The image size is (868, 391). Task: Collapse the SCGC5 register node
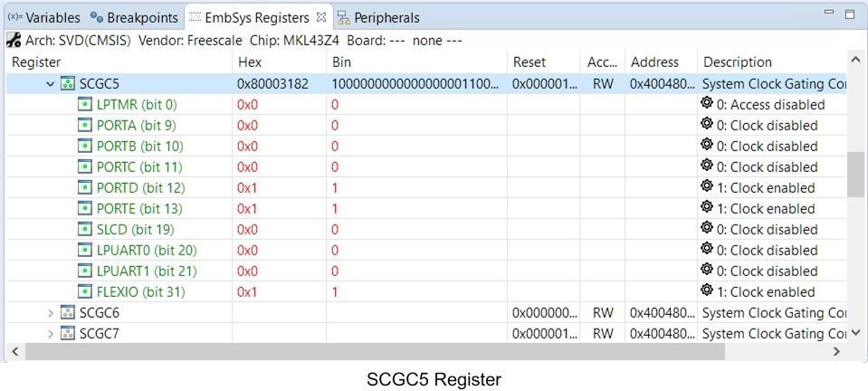50,83
